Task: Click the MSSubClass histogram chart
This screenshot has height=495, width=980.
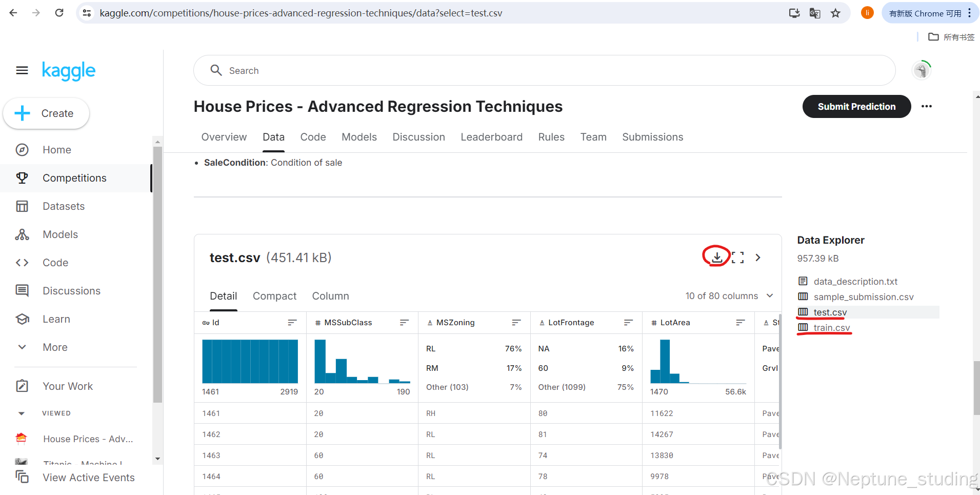Action: coord(362,361)
